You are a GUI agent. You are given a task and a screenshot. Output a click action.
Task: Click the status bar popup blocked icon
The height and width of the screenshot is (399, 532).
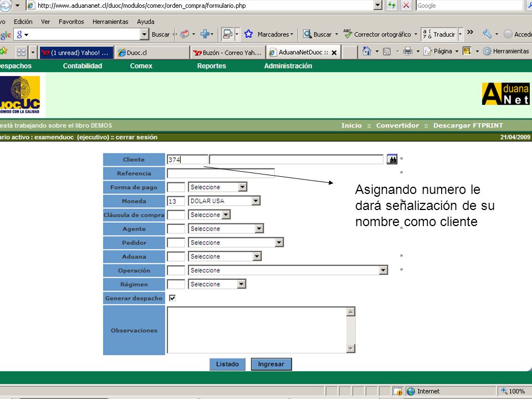[397, 391]
